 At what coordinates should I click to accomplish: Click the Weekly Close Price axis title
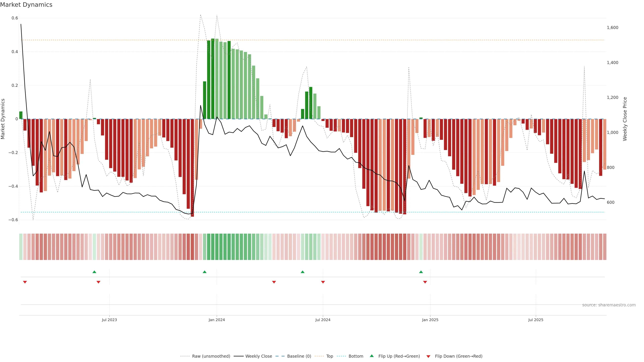pos(625,119)
